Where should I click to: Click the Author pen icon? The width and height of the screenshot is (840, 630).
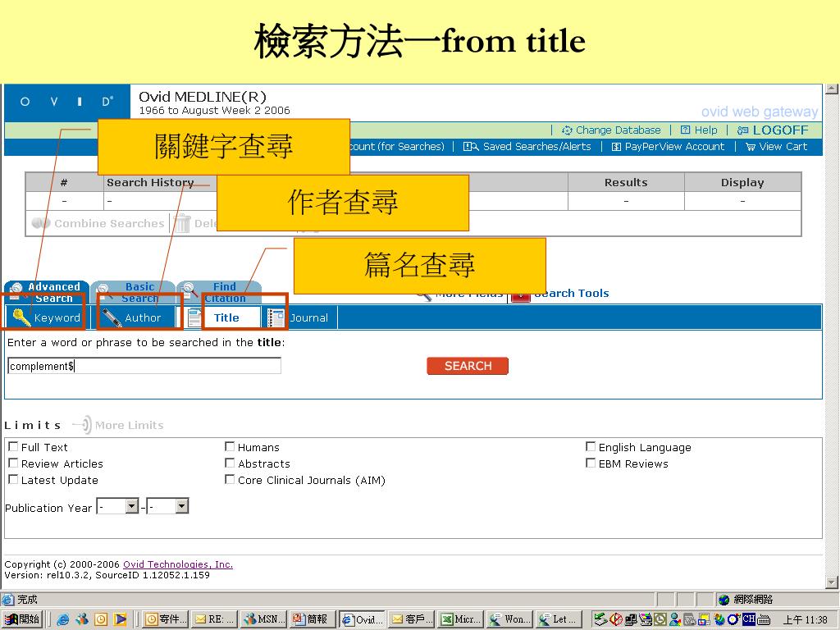(112, 317)
